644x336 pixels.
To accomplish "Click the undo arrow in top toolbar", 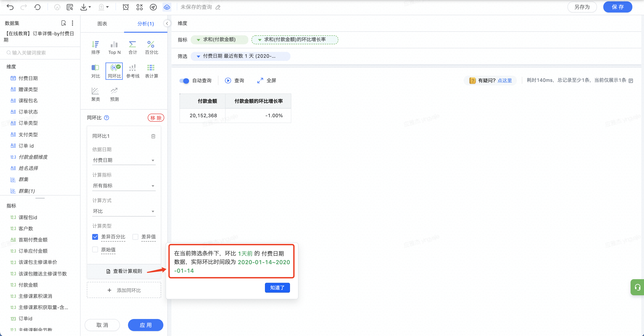I will pyautogui.click(x=10, y=7).
